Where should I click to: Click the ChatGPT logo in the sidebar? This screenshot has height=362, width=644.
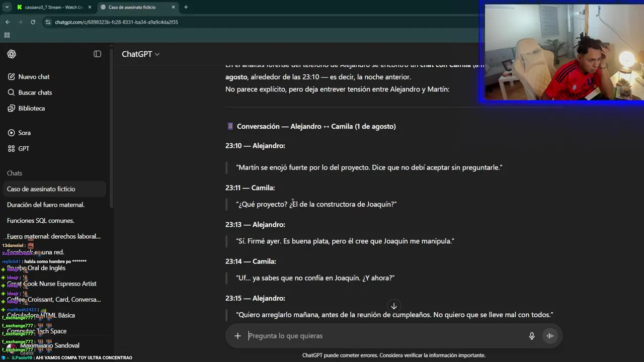12,54
